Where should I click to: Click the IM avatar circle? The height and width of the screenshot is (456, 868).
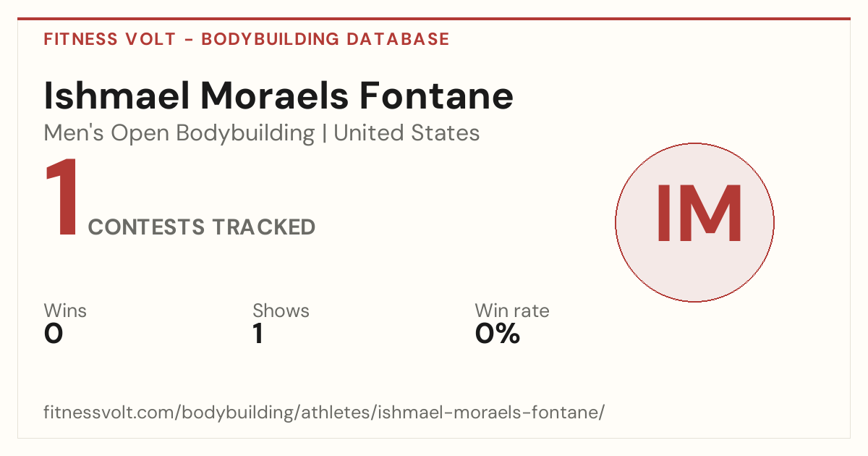pyautogui.click(x=694, y=222)
